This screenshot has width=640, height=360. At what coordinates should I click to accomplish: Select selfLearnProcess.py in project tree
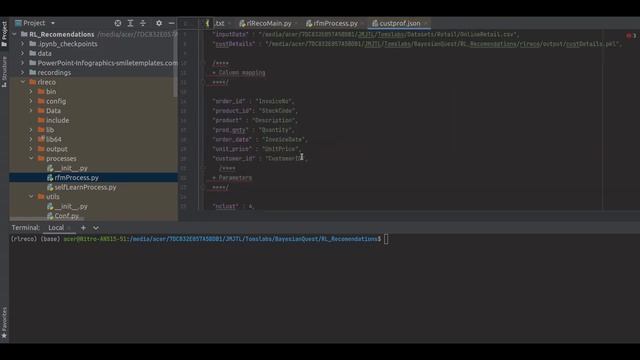coord(85,187)
